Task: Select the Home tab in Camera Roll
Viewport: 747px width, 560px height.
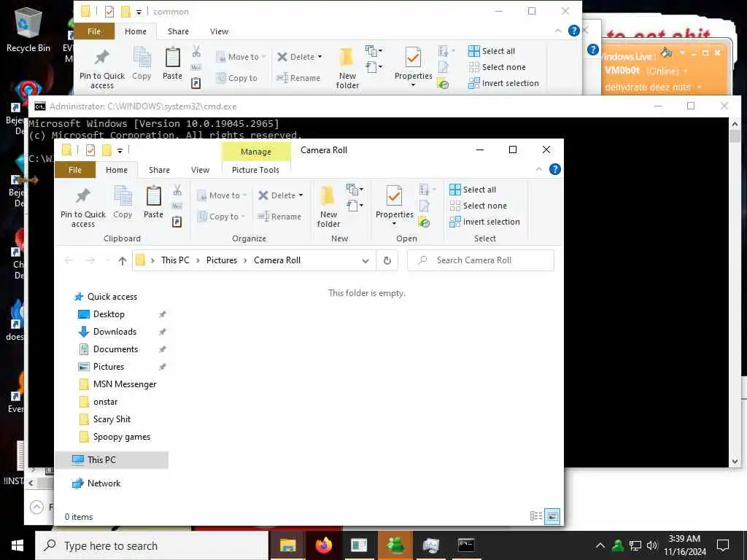Action: [x=117, y=170]
